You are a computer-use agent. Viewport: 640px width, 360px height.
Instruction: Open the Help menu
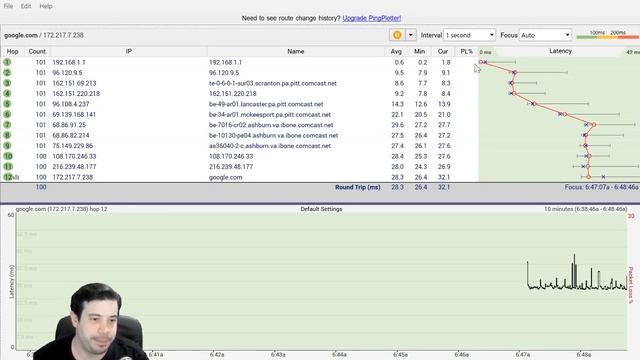pyautogui.click(x=46, y=6)
